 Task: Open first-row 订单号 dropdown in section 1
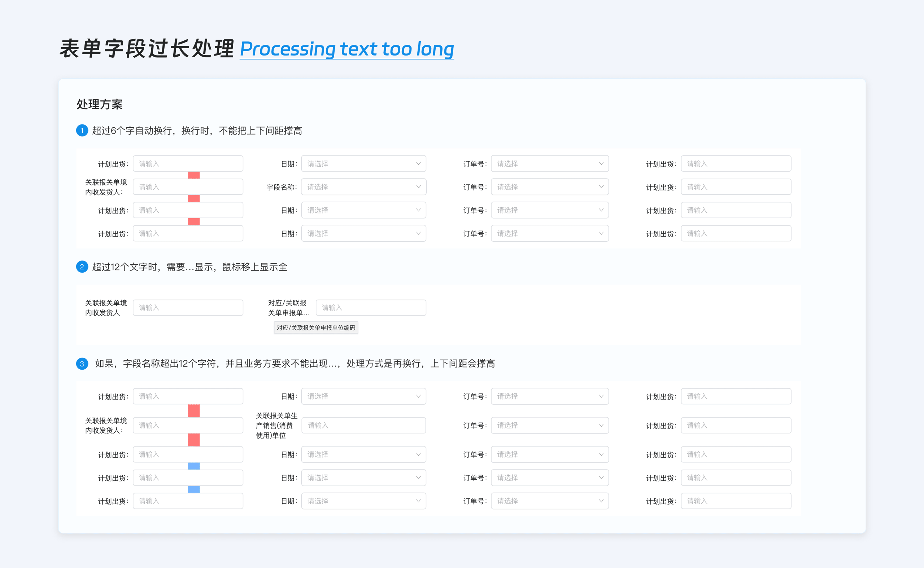[x=550, y=164]
